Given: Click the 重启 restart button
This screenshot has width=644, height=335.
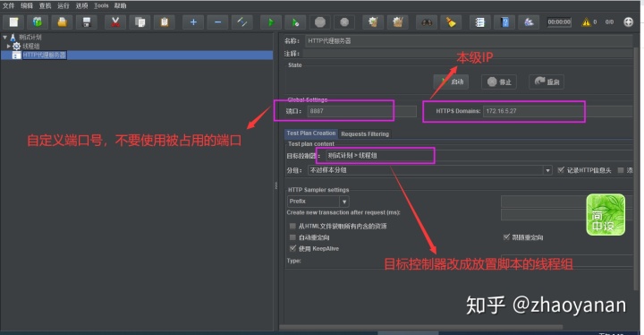Looking at the screenshot, I should coord(547,82).
